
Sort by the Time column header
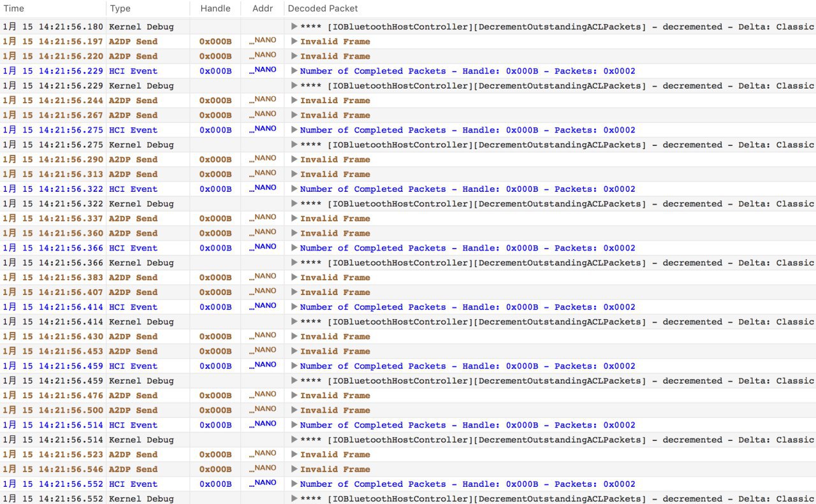coord(14,8)
